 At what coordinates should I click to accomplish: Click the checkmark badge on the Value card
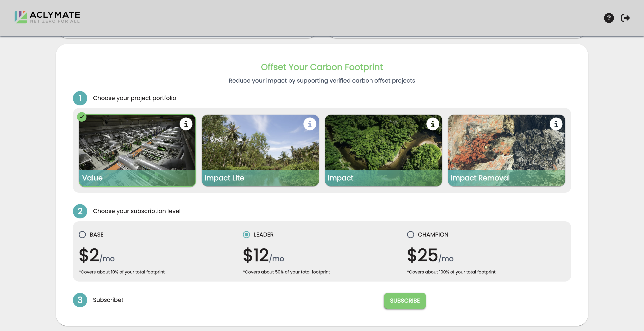(x=82, y=117)
